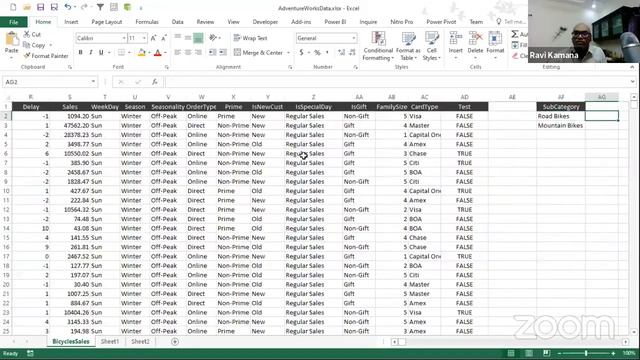The image size is (640, 360).
Task: Apply currency dollar number format
Action: pos(302,53)
